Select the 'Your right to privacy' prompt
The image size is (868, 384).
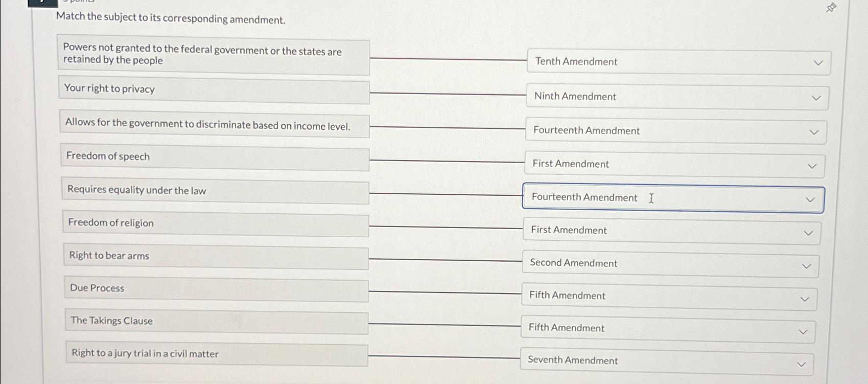(214, 92)
